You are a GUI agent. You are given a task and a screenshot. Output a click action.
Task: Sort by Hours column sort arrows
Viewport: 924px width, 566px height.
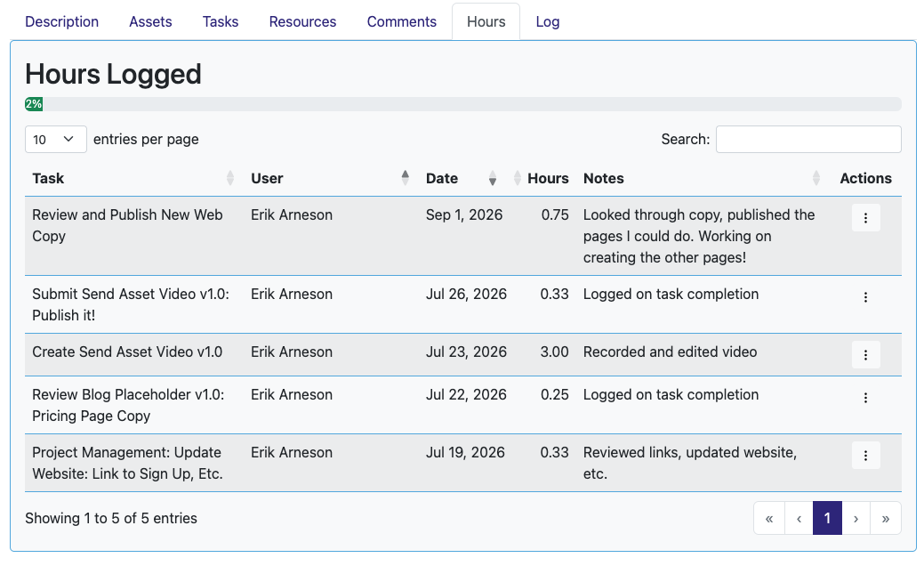click(x=518, y=178)
